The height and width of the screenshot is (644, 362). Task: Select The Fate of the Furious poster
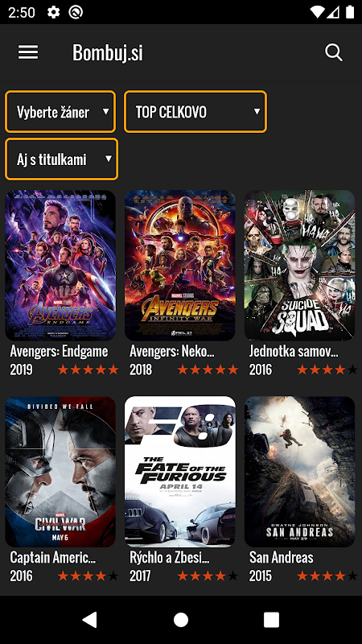point(180,472)
